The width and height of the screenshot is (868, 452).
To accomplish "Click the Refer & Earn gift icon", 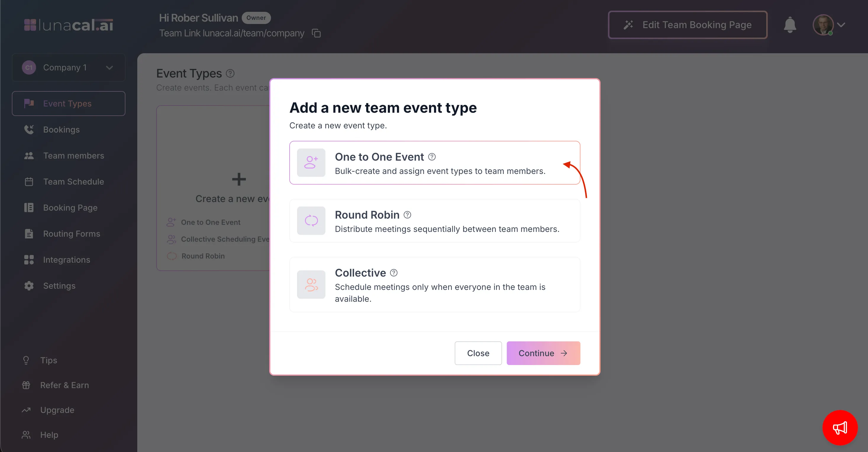I will 26,385.
